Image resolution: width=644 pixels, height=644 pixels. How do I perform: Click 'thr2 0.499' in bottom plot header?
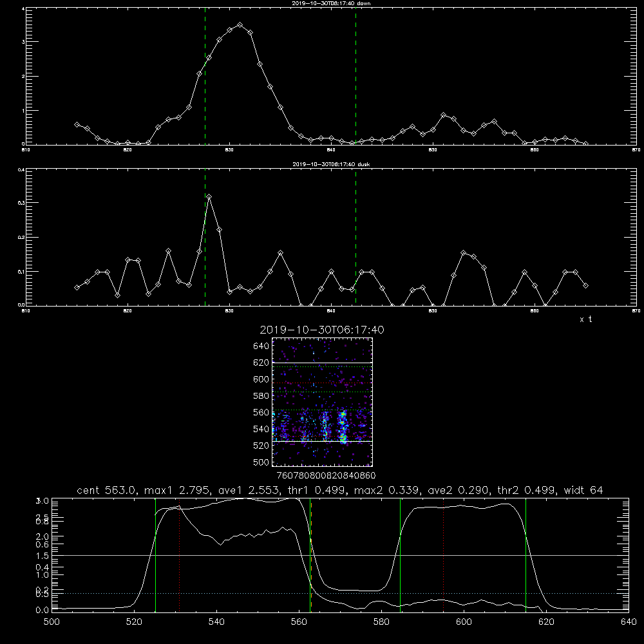tap(528, 490)
